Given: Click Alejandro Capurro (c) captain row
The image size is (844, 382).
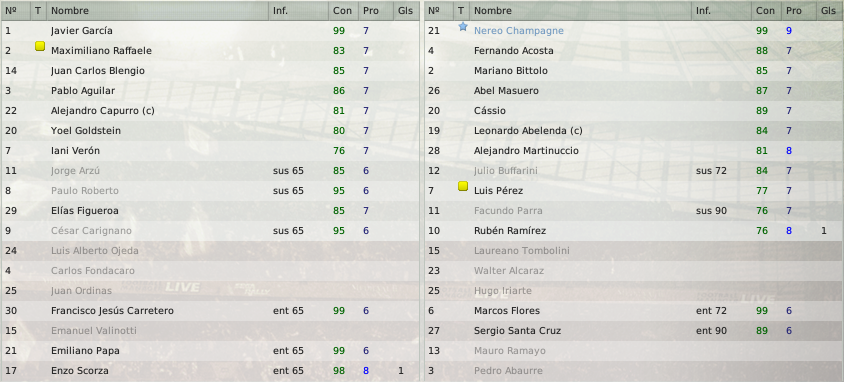Looking at the screenshot, I should click(210, 111).
